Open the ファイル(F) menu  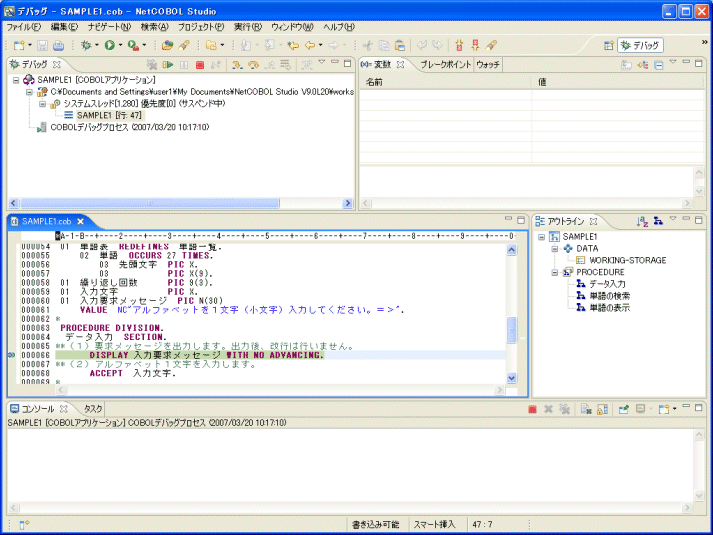pos(23,27)
